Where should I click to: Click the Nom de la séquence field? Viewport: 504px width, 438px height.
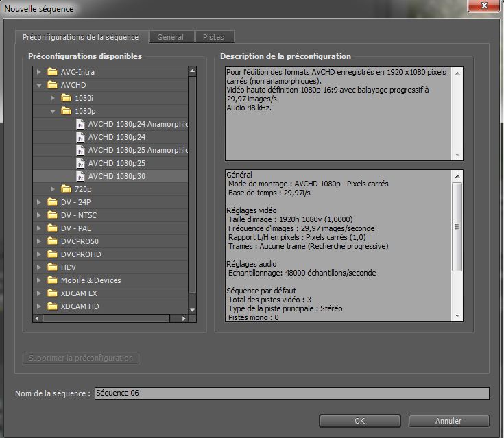coord(292,393)
